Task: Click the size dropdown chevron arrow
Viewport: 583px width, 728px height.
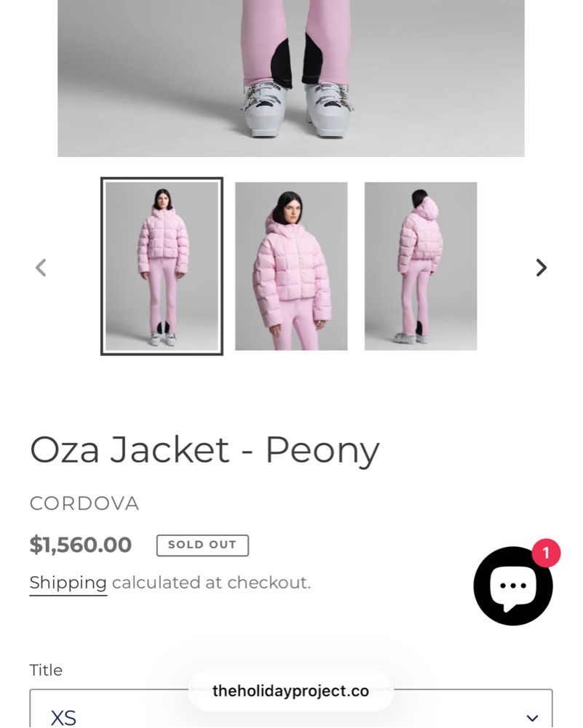Action: click(532, 718)
